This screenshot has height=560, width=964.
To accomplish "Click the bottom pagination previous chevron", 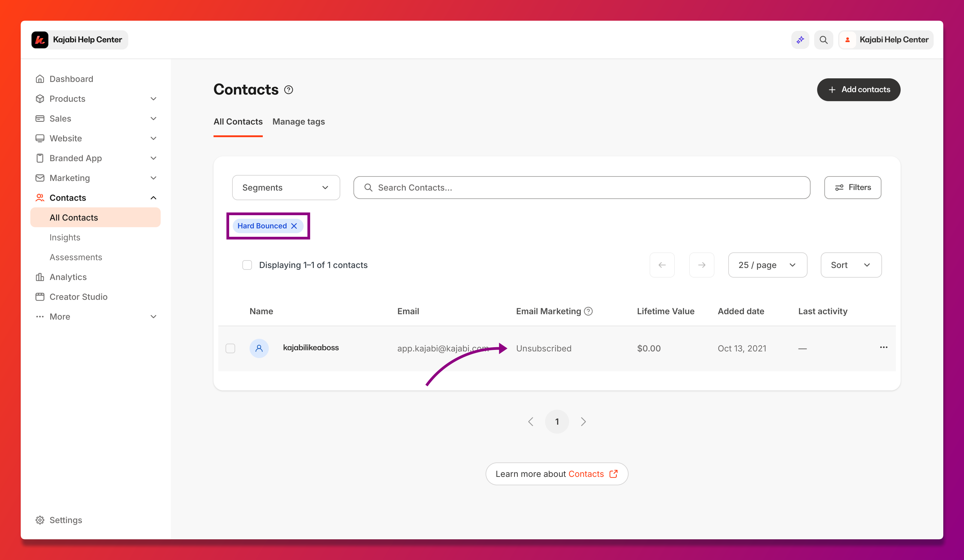I will pyautogui.click(x=531, y=422).
